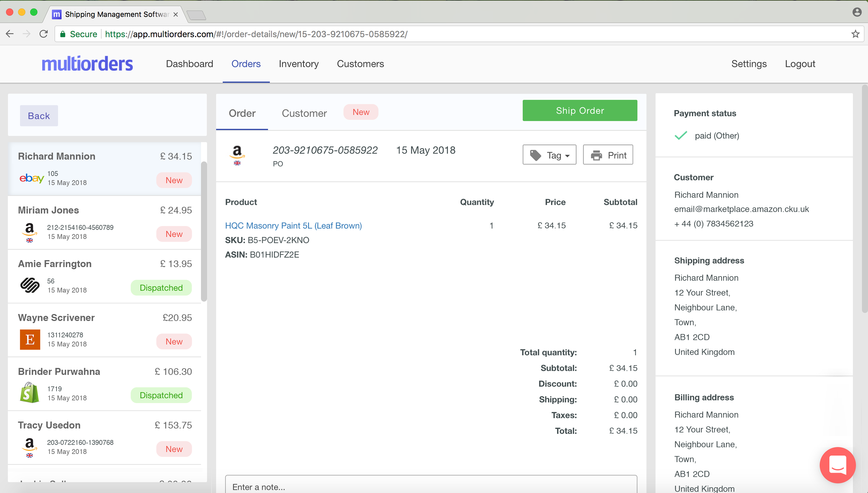Click the Squarespace icon on Amie Farrington's order
The height and width of the screenshot is (493, 868).
(30, 285)
